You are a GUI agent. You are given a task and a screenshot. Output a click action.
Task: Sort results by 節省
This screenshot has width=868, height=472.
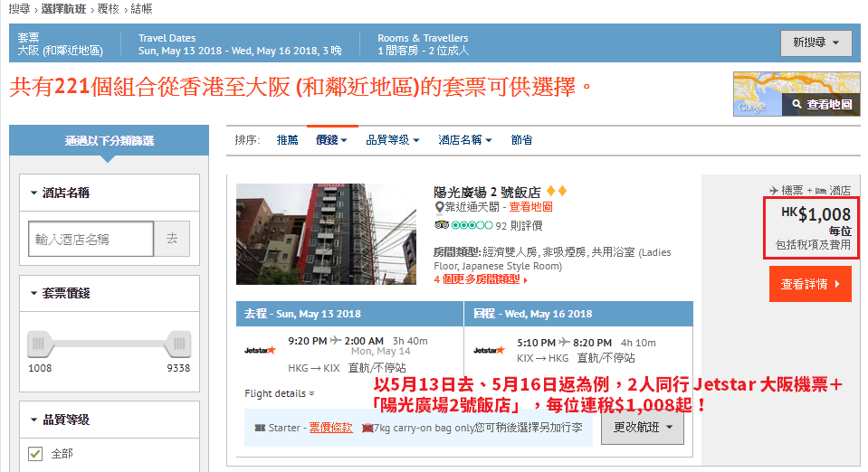coord(521,140)
